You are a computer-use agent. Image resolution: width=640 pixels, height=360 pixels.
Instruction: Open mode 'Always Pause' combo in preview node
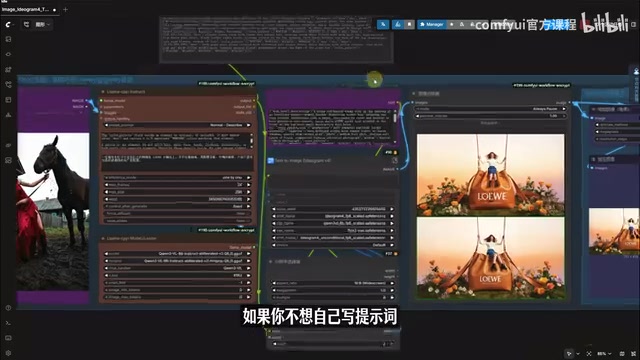click(x=491, y=109)
